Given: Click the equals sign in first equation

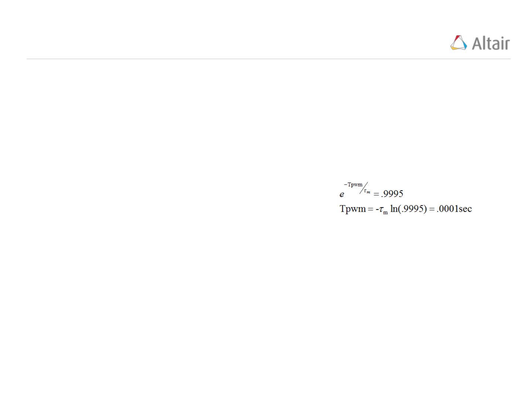Looking at the screenshot, I should click(x=376, y=194).
